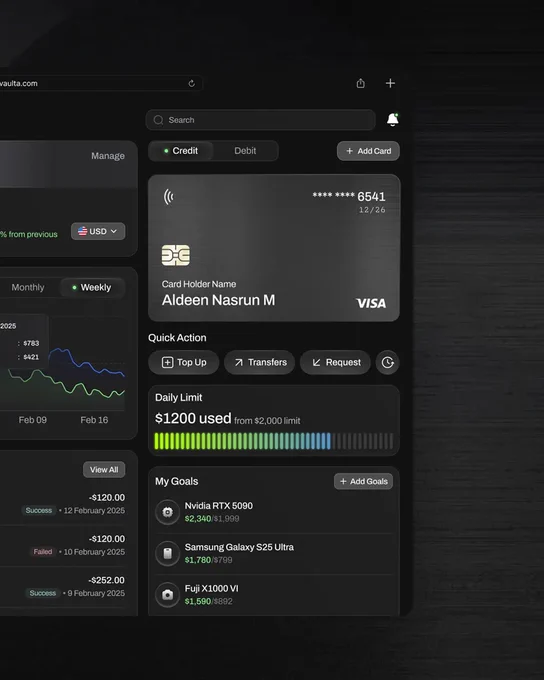Switch chart to Monthly view
Viewport: 544px width, 680px height.
(x=28, y=288)
